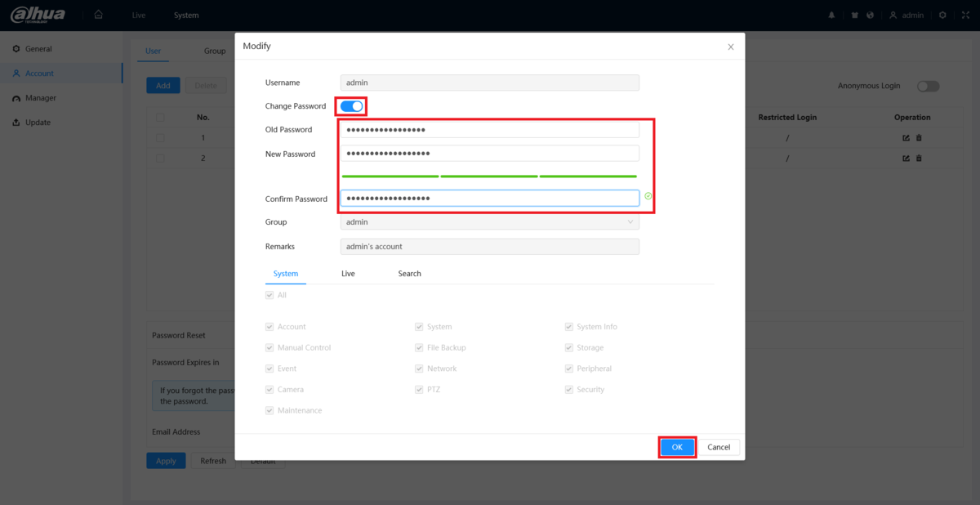Click the skin theme shirt icon

(856, 15)
